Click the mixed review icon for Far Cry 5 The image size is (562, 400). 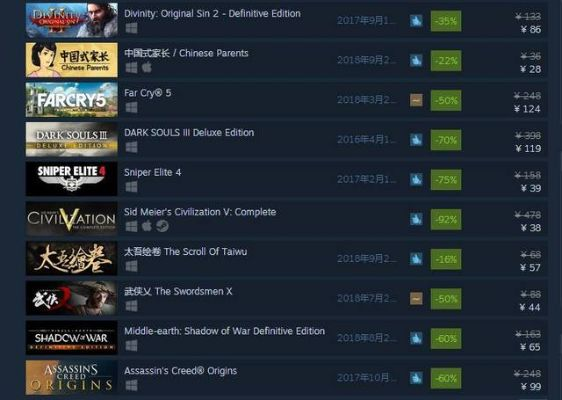(416, 100)
